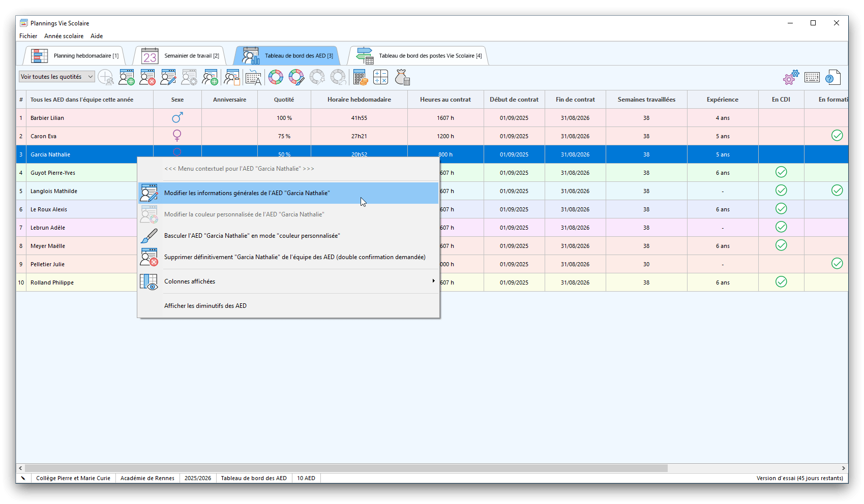Click the horizontal scrollbar at the bottom

pyautogui.click(x=346, y=468)
